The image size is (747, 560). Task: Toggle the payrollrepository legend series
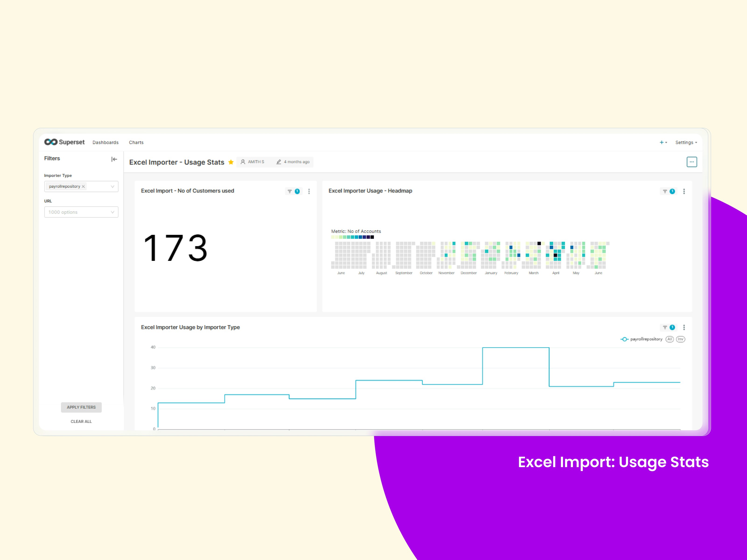[x=641, y=339]
